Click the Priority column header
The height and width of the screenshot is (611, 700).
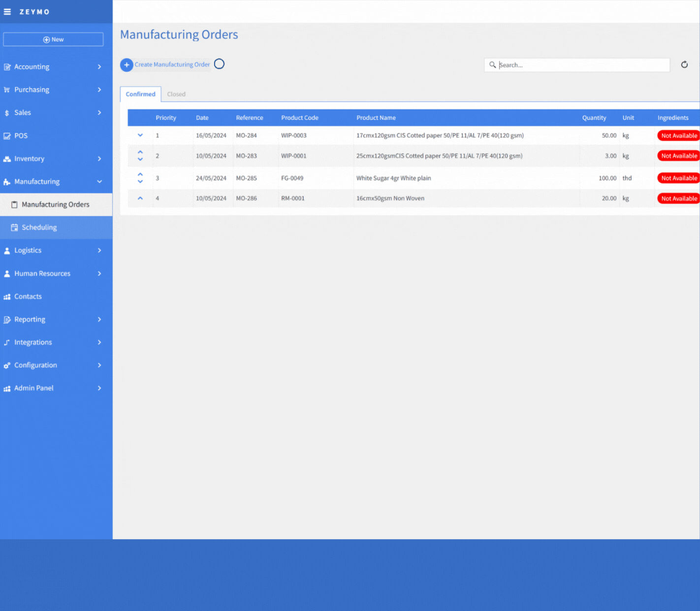pos(166,118)
